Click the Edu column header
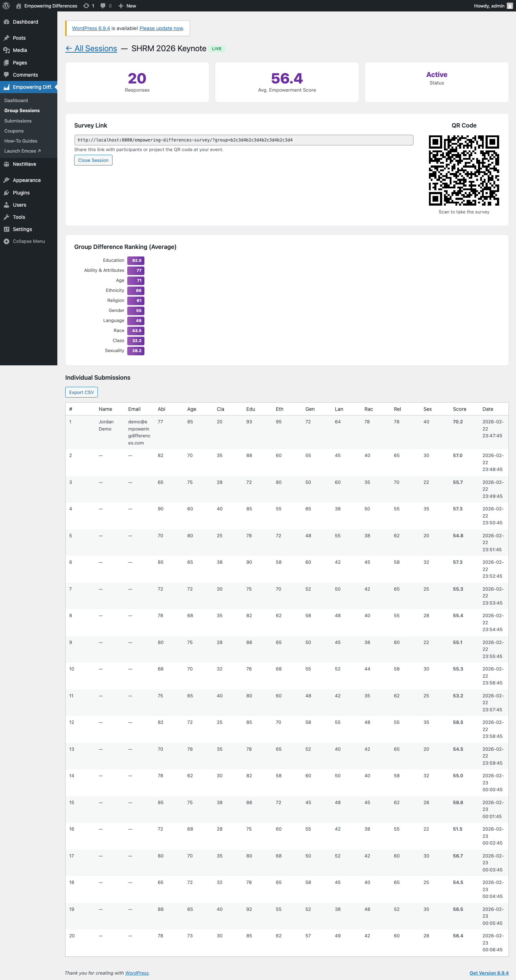 250,409
